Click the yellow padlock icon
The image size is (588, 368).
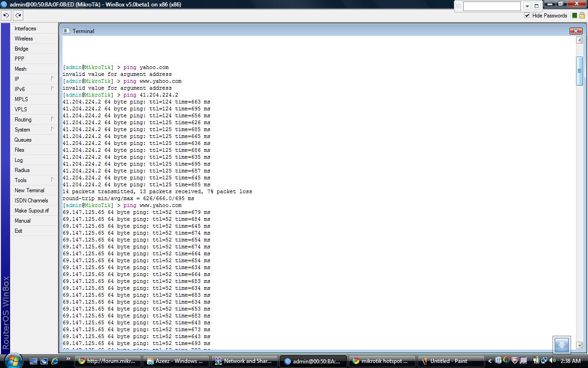(x=582, y=16)
